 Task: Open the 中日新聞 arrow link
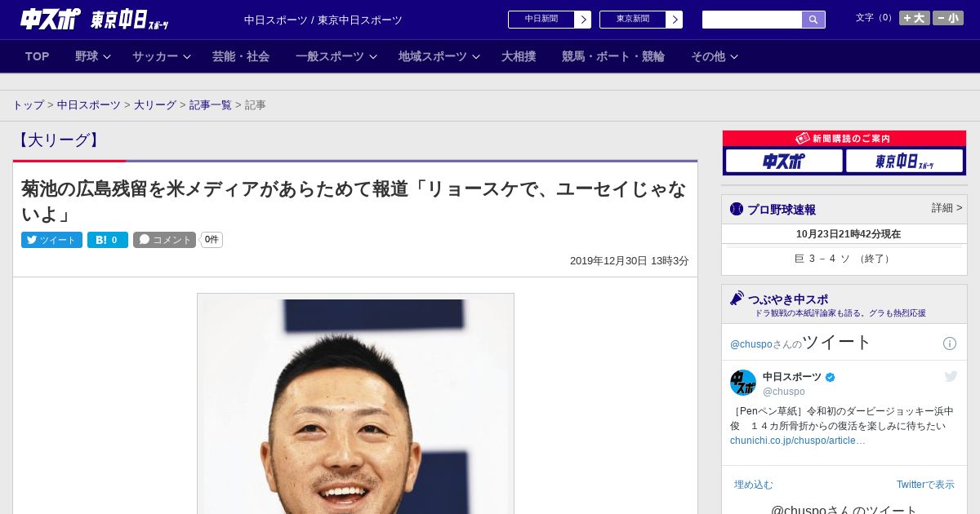(x=582, y=20)
